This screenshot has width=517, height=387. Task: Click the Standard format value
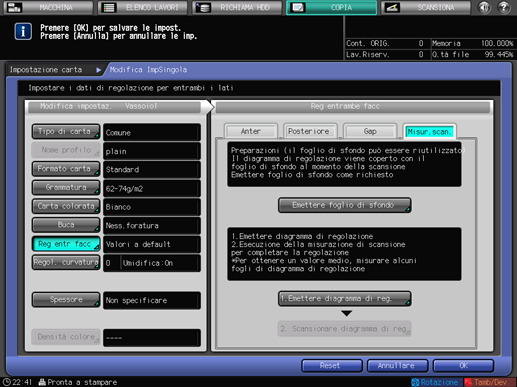coord(152,170)
